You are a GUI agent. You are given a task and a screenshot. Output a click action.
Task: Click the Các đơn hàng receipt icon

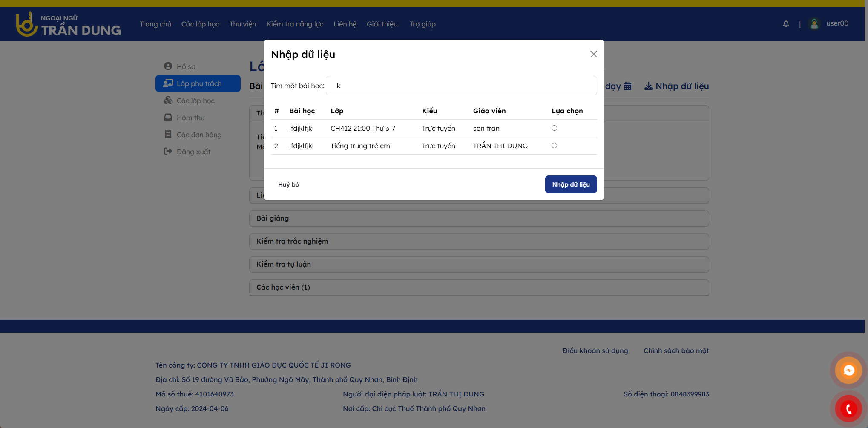point(168,134)
